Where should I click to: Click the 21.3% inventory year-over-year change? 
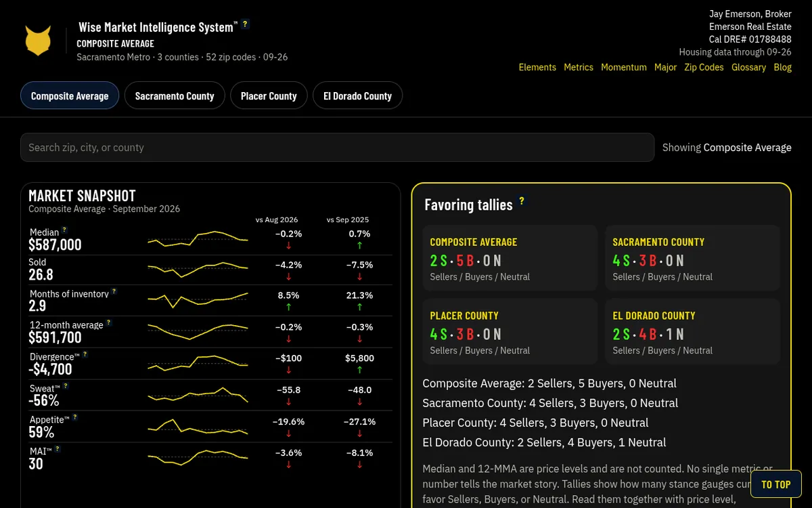click(359, 295)
